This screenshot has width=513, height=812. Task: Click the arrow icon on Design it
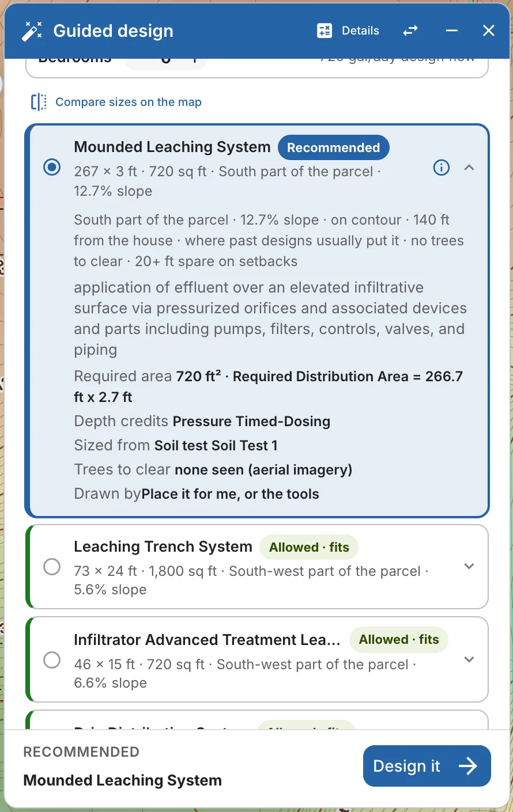(x=468, y=766)
